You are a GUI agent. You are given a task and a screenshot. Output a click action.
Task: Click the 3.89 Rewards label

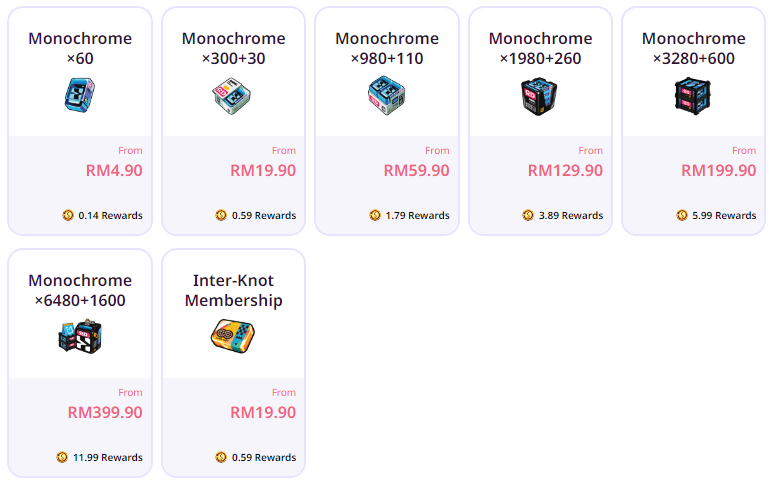point(570,215)
